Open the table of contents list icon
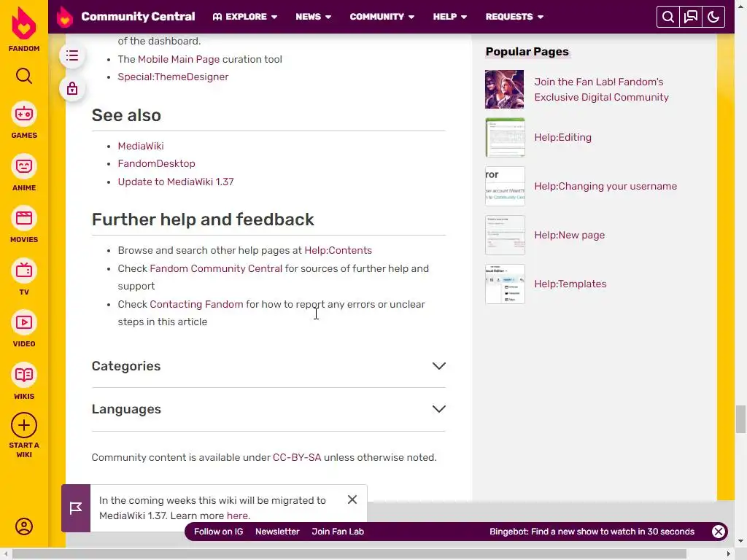This screenshot has height=560, width=747. pos(72,55)
